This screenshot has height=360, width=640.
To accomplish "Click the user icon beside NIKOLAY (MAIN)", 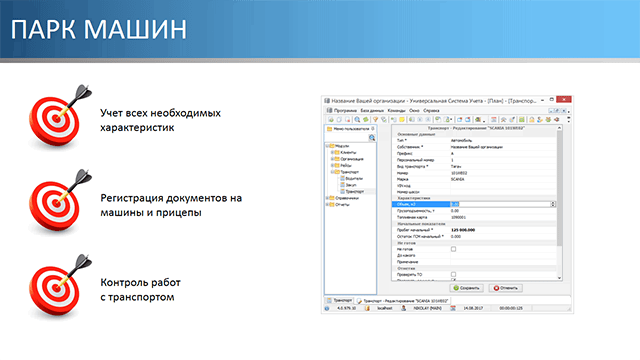I will pos(404,309).
